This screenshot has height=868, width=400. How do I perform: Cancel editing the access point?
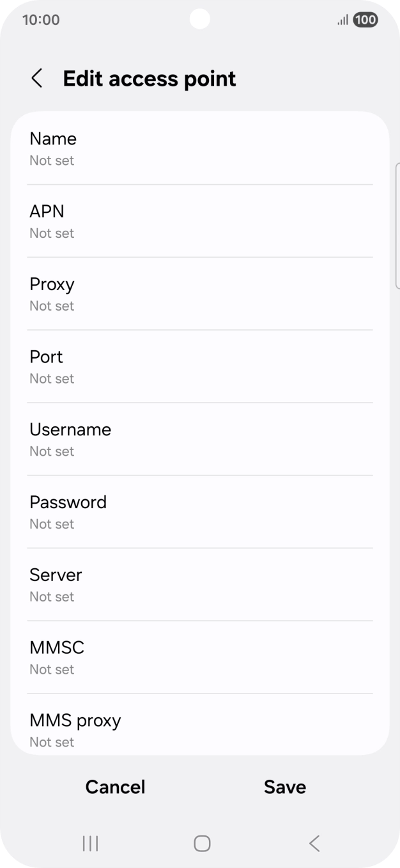point(116,787)
